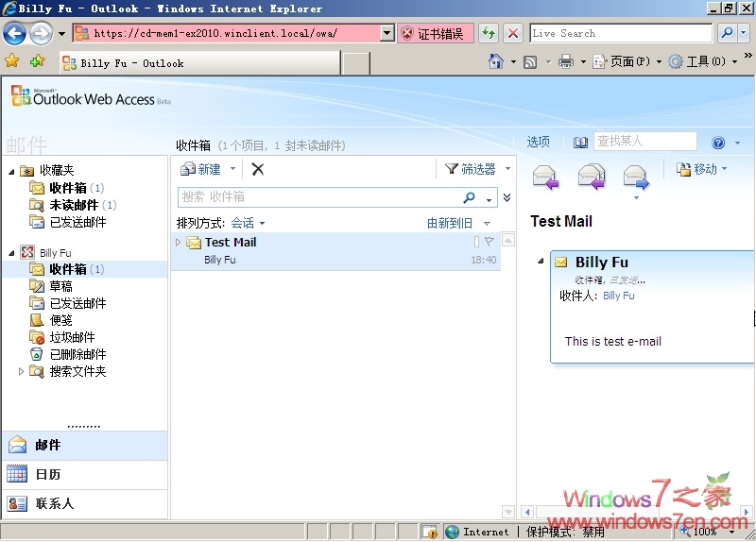
Task: Open the New message dropdown arrow
Action: coord(232,169)
